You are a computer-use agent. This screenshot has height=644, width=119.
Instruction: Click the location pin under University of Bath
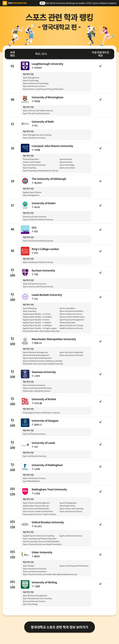tap(33, 126)
